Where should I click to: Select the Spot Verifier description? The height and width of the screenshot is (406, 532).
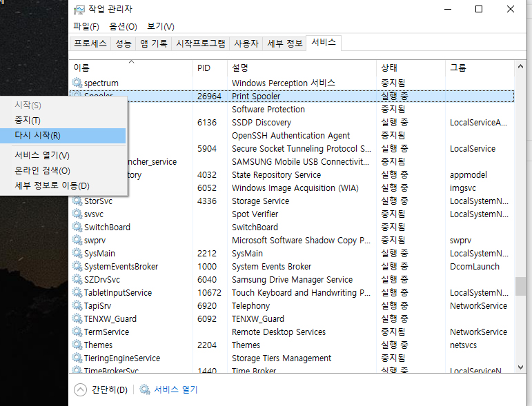pyautogui.click(x=255, y=214)
